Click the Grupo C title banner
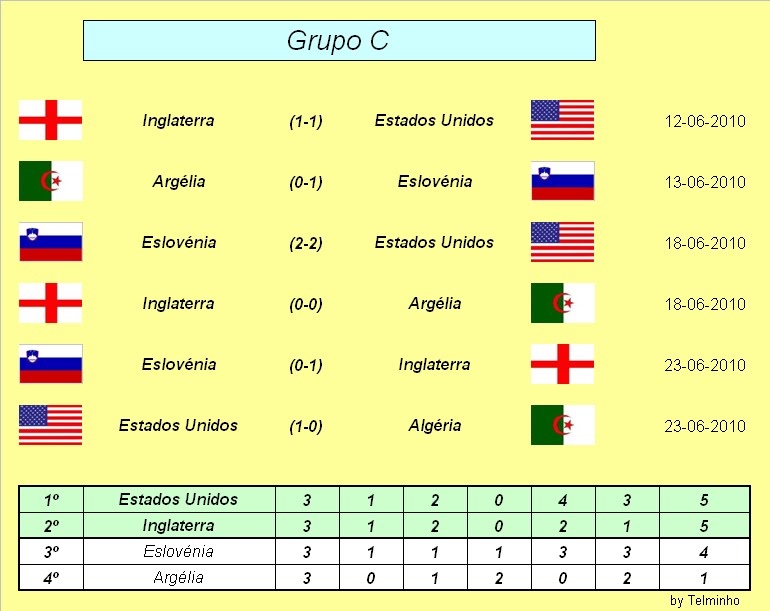This screenshot has height=611, width=770. point(339,41)
